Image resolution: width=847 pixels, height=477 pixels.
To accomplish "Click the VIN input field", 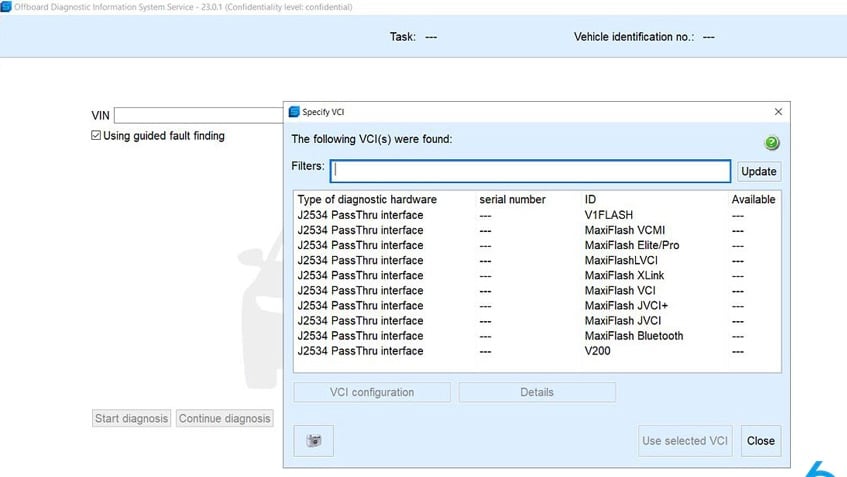I will 200,115.
